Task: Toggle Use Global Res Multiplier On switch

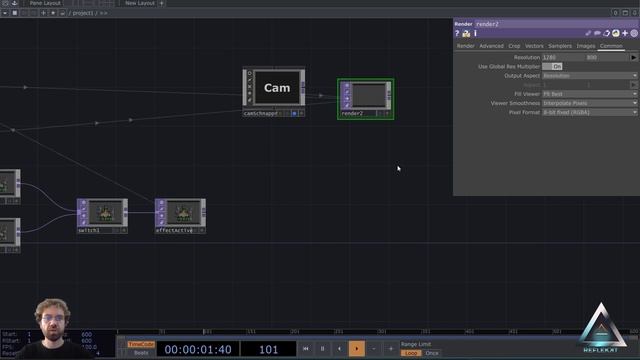Action: tap(552, 67)
